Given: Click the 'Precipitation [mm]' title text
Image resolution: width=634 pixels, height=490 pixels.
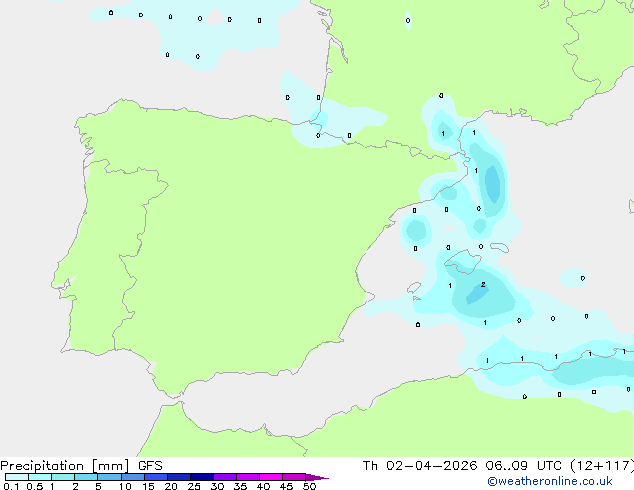Looking at the screenshot, I should (x=65, y=466).
